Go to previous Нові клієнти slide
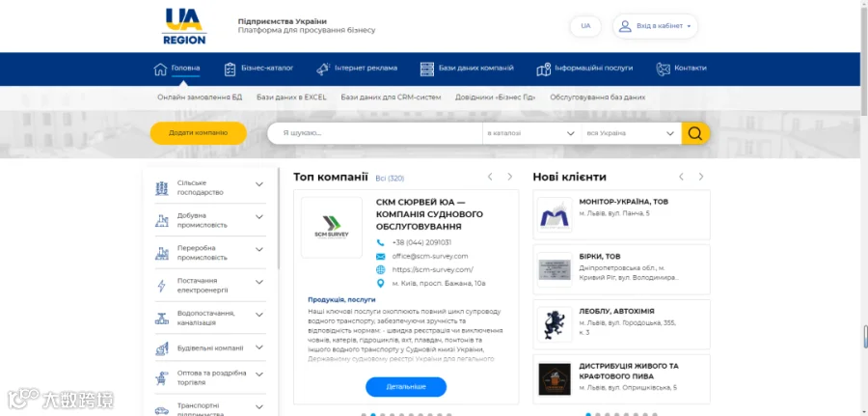The width and height of the screenshot is (868, 416). pos(682,177)
